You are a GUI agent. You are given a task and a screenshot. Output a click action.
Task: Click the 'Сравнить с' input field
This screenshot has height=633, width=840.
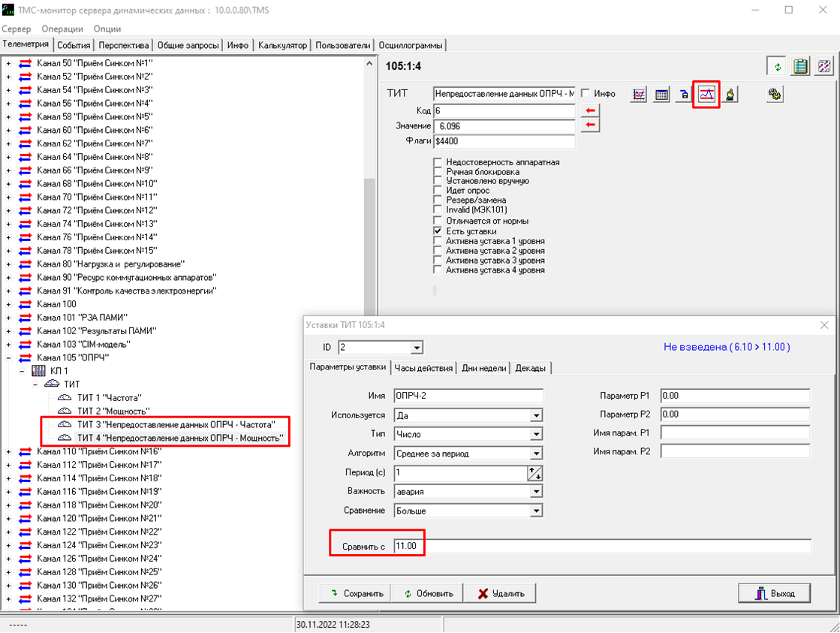[x=601, y=546]
